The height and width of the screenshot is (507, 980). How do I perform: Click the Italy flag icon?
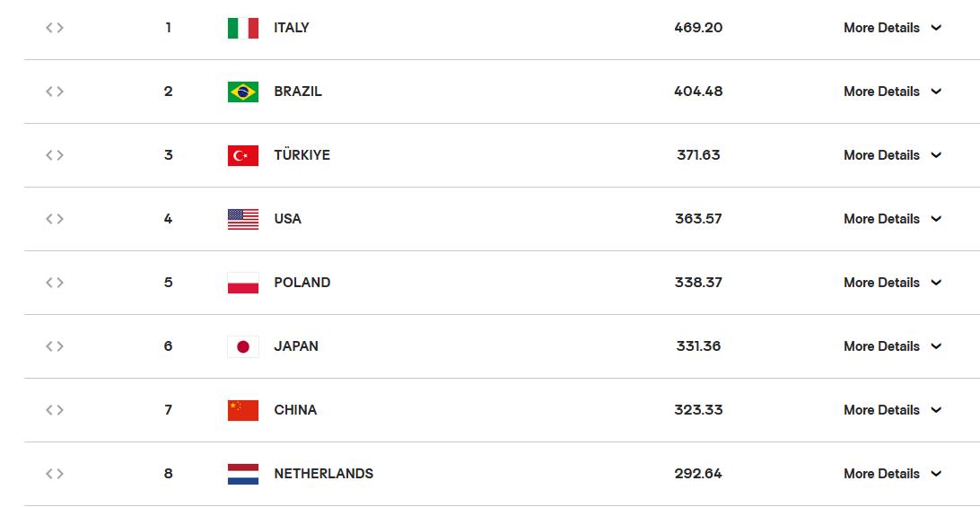click(243, 28)
